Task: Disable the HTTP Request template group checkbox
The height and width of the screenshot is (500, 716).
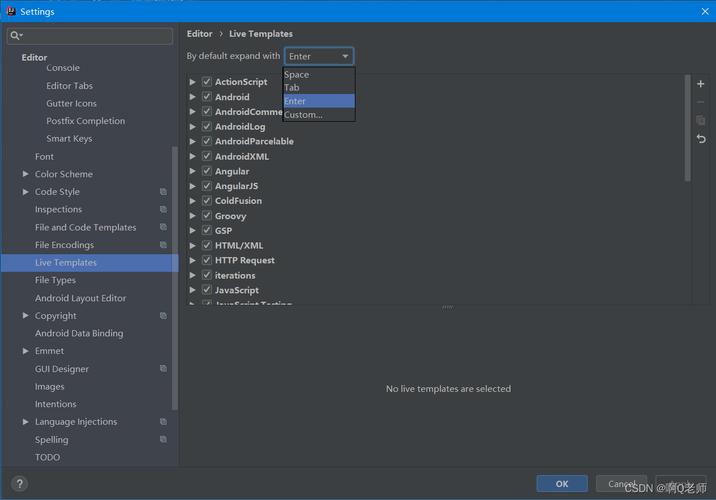Action: point(207,260)
